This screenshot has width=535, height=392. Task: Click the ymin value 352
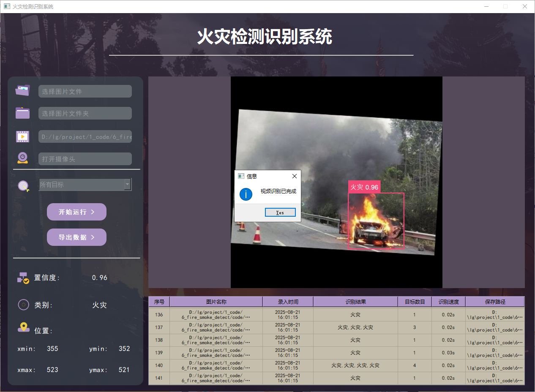pos(124,349)
